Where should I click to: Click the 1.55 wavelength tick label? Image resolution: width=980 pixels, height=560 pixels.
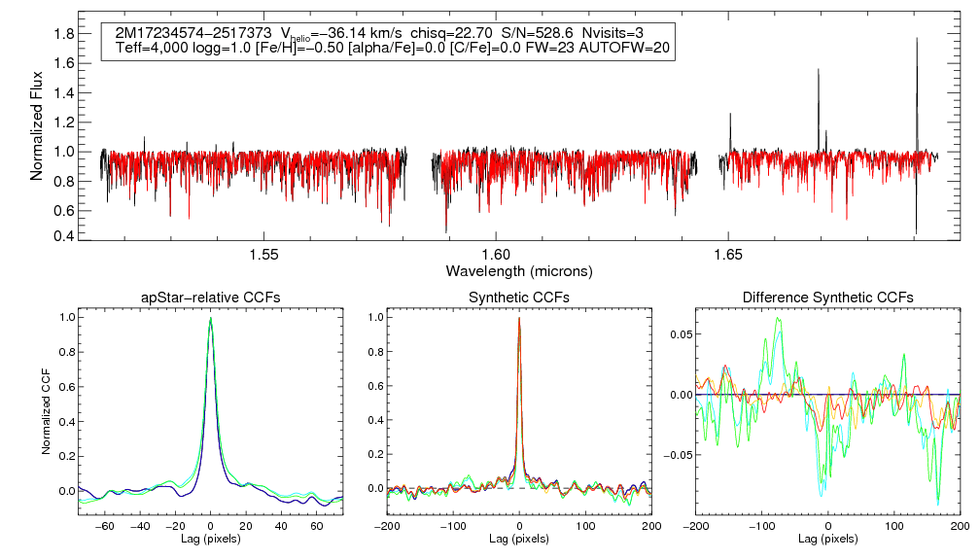264,255
